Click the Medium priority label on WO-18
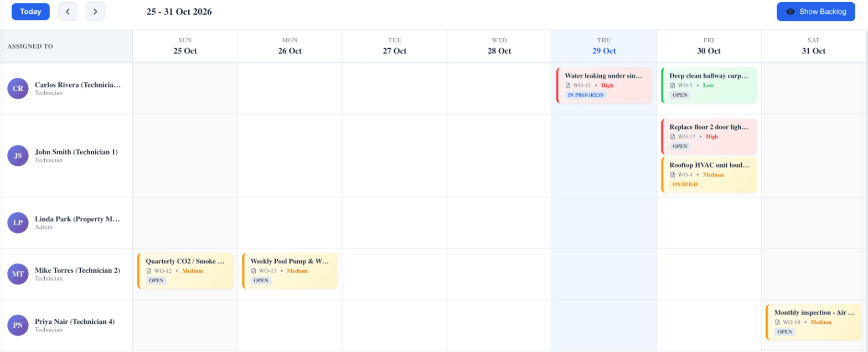This screenshot has height=352, width=868. coord(821,322)
